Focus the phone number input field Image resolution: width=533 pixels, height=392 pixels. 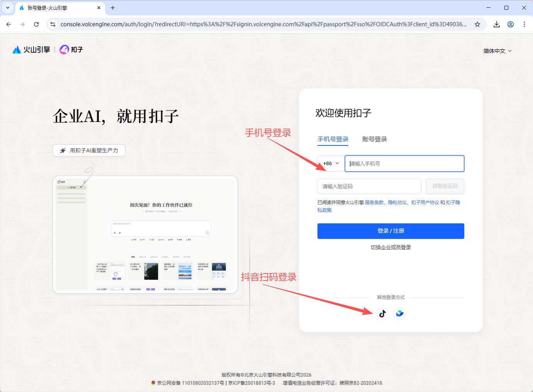pos(404,164)
